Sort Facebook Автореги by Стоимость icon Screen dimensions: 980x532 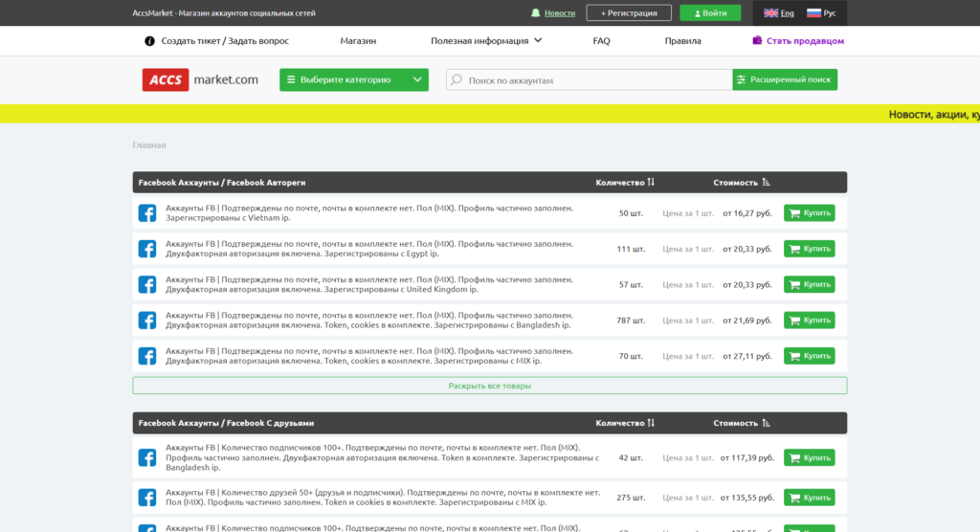pos(767,183)
